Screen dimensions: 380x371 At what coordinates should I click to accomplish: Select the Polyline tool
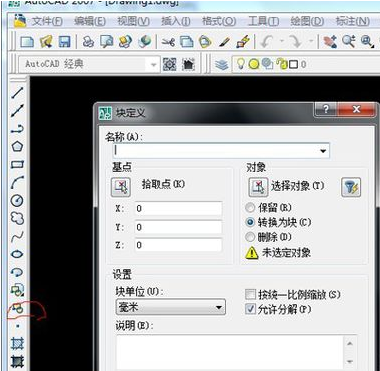17,129
